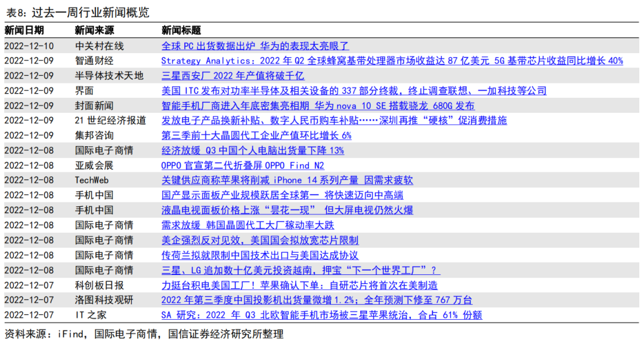Open the Strategy Analytics baseband processor news link

coord(392,61)
